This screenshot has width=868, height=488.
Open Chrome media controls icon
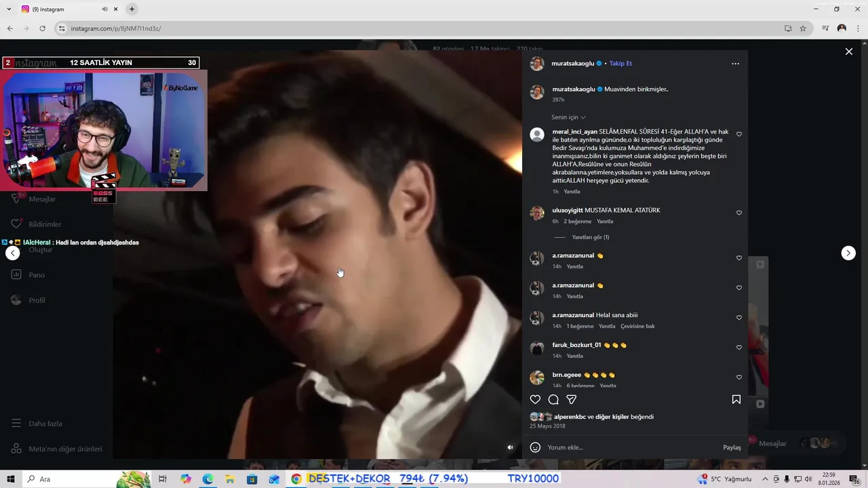tap(825, 28)
